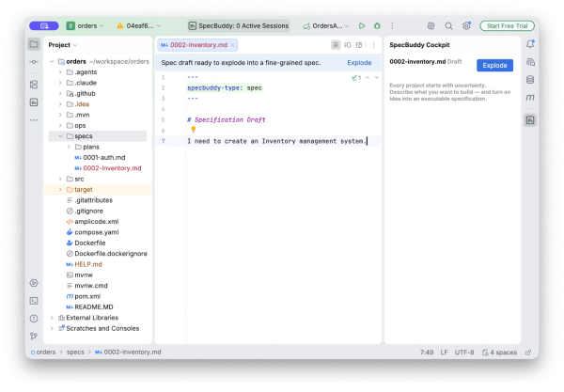Close the 0002-inventory.md editor tab
The image size is (564, 392).
[x=233, y=45]
